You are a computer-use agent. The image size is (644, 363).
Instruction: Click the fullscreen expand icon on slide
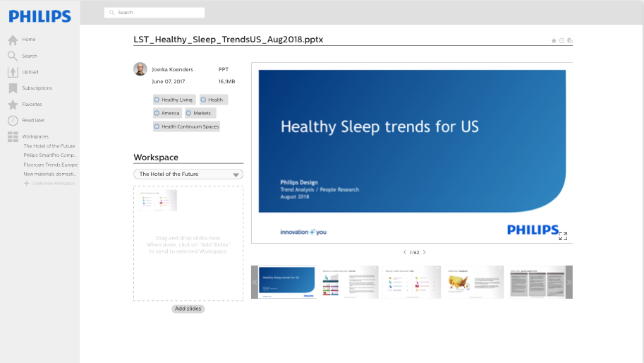(563, 237)
